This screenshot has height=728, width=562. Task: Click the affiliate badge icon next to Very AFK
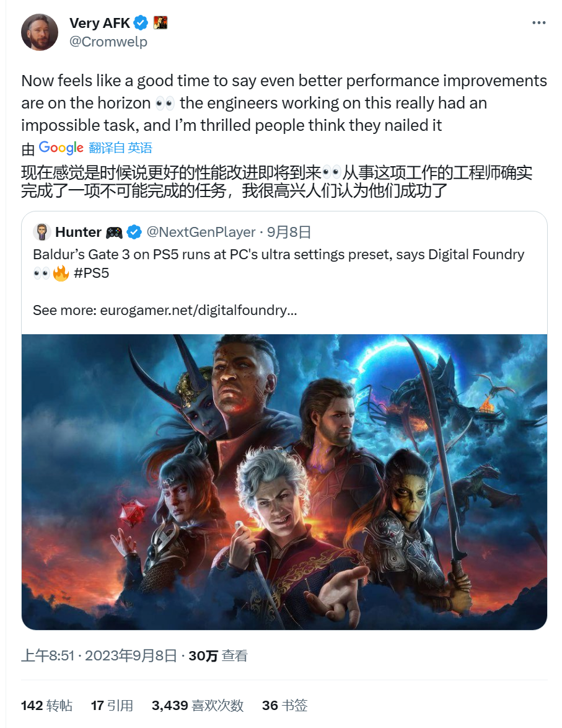[x=160, y=22]
